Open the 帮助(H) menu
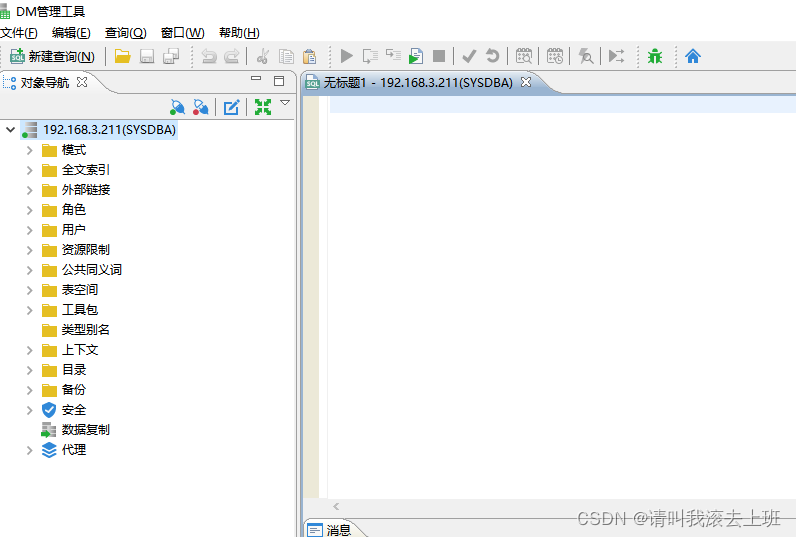 coord(239,33)
